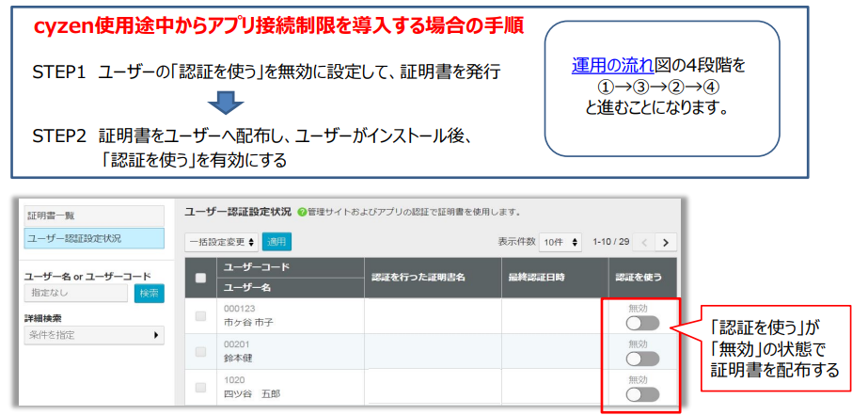Click the ユーザーコード column header
The width and height of the screenshot is (868, 415).
click(291, 267)
